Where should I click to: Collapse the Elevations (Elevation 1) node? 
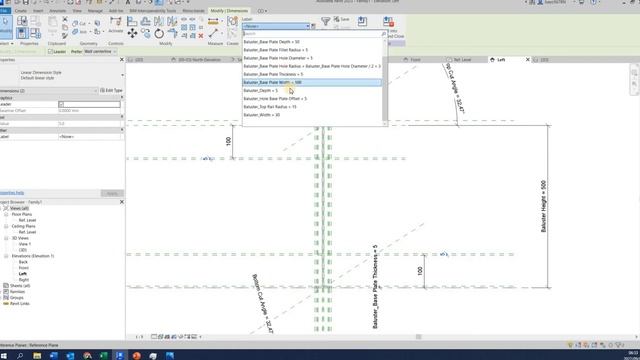pyautogui.click(x=6, y=256)
